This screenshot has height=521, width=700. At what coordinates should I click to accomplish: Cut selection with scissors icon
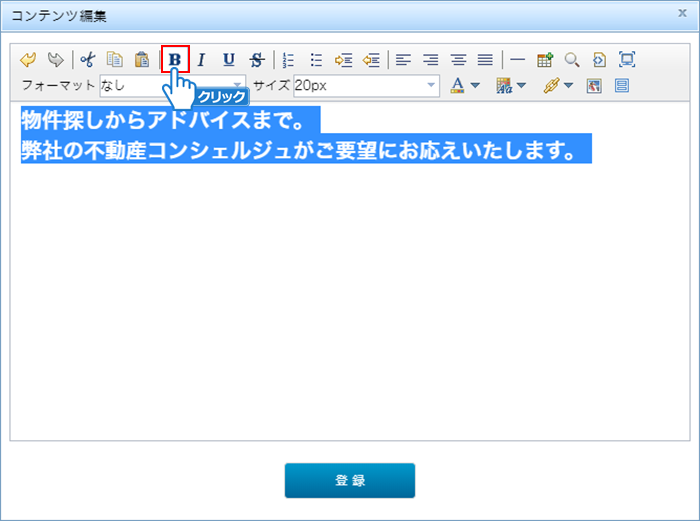point(88,60)
